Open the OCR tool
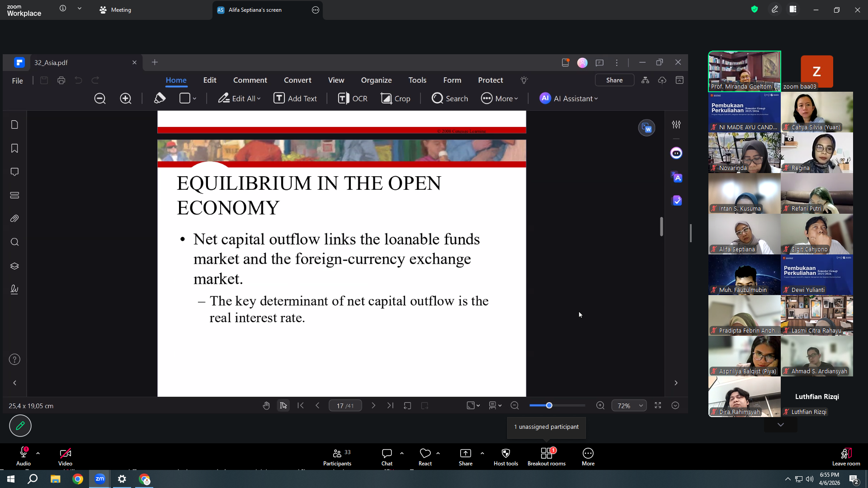 [x=353, y=99]
